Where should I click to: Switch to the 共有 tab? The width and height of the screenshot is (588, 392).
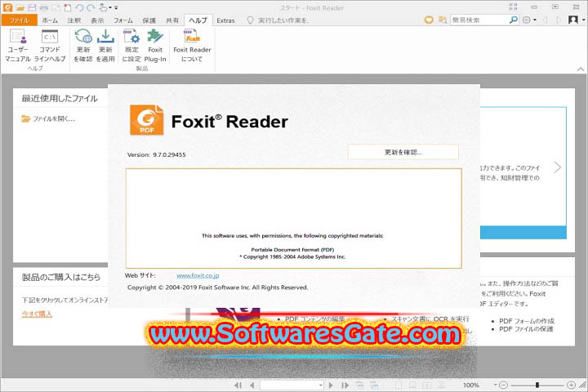pos(172,20)
